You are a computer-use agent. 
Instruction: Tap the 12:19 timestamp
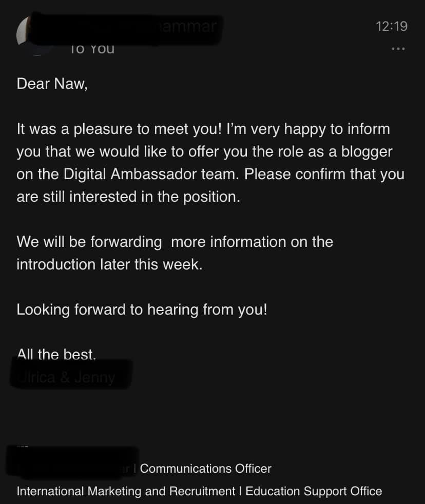click(392, 26)
